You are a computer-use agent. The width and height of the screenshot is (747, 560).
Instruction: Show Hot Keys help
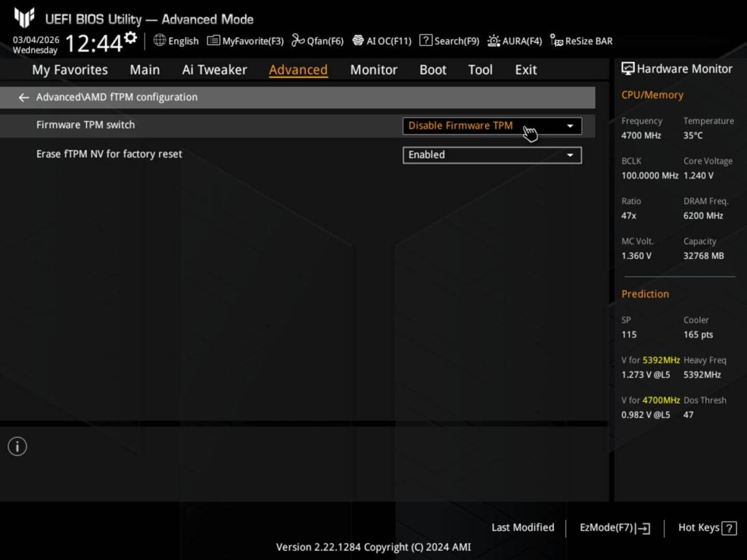point(707,528)
